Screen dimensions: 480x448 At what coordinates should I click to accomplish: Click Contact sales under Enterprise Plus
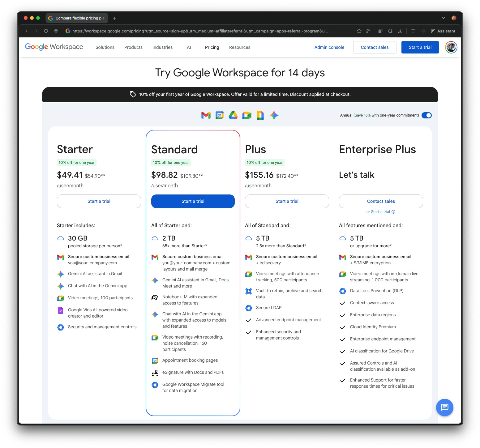coord(381,201)
